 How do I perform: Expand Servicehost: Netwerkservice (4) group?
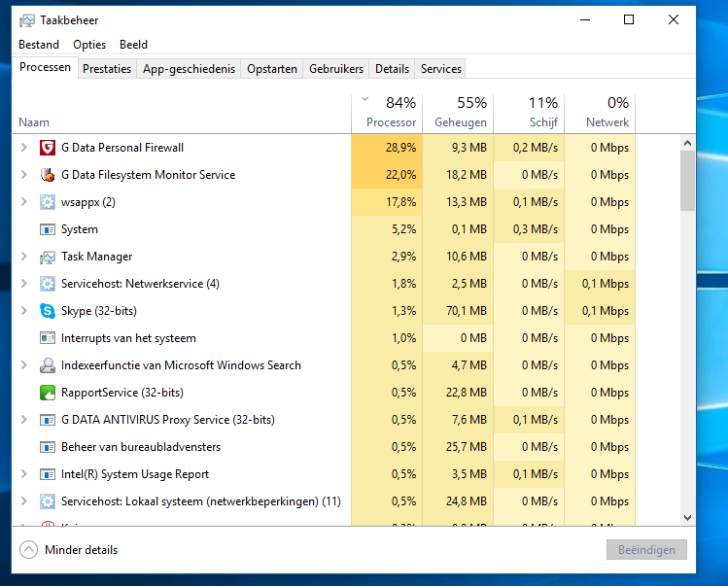(x=24, y=284)
